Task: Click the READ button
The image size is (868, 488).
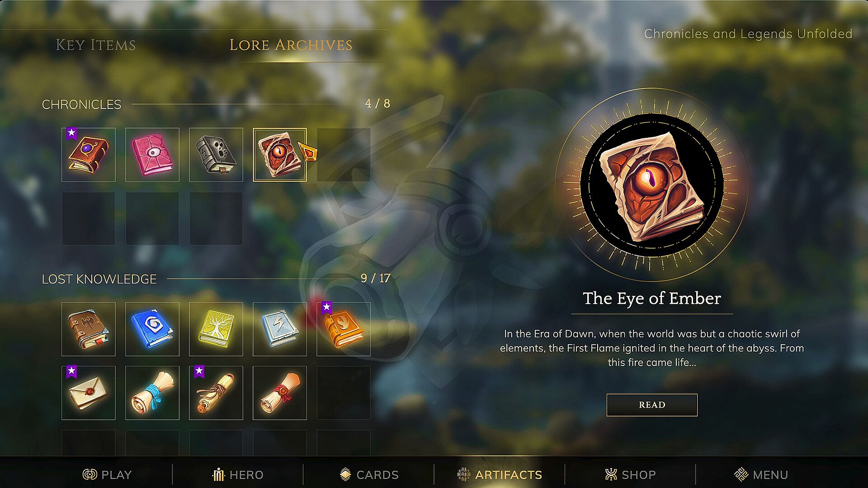Action: [652, 405]
